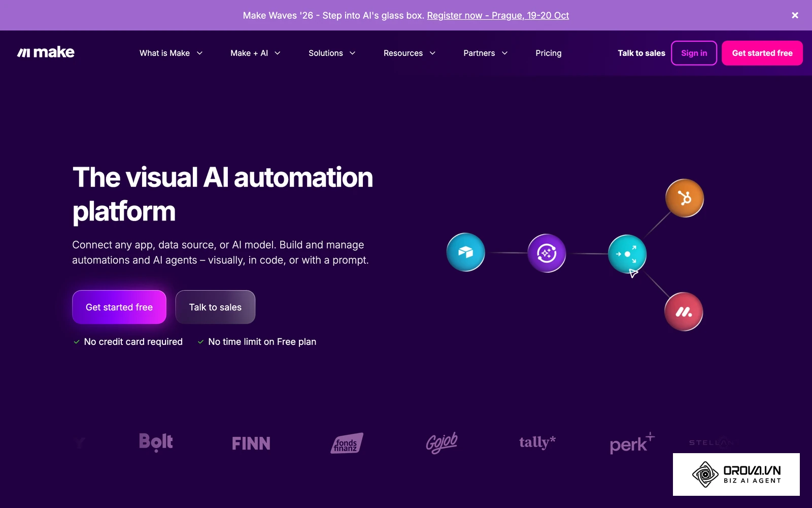
Task: Click the No credit card required text
Action: [133, 342]
